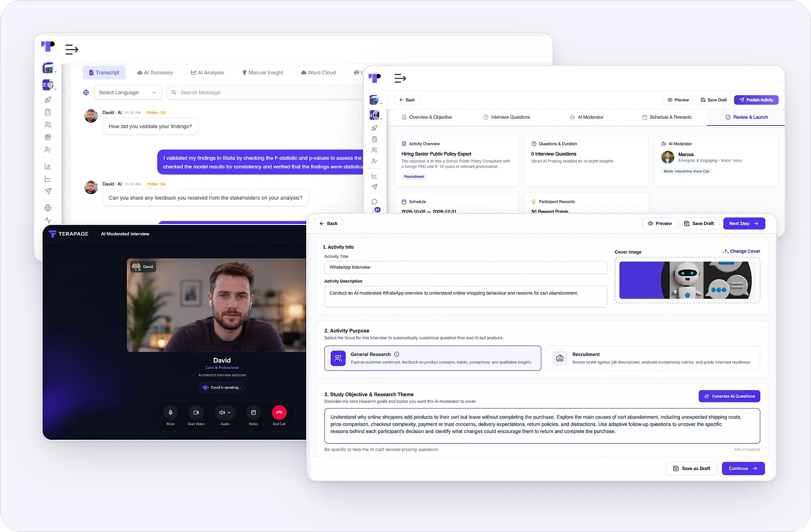Click Save as Draft at the bottom
The width and height of the screenshot is (811, 532).
coord(691,469)
